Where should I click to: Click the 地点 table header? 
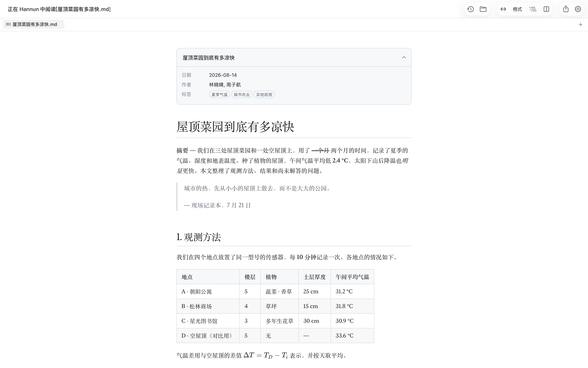pyautogui.click(x=187, y=277)
